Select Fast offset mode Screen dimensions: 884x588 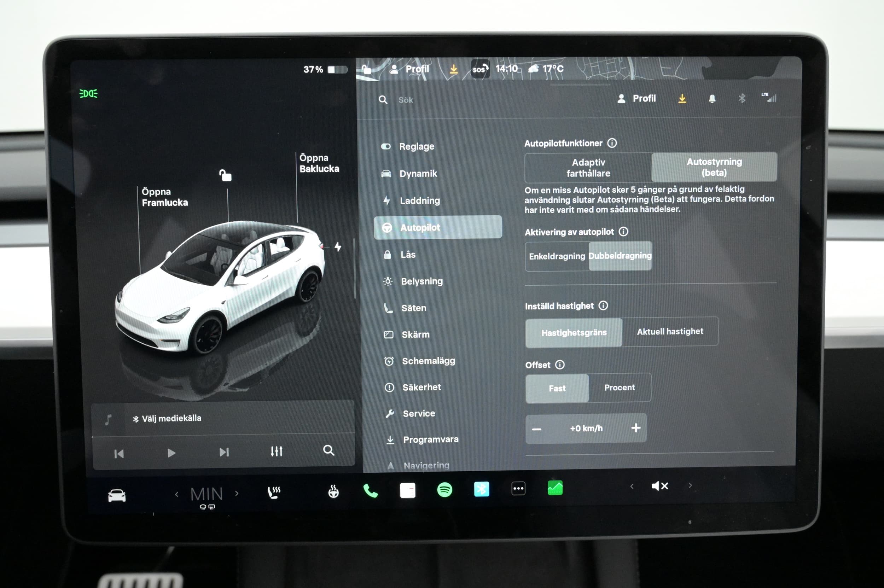tap(557, 388)
